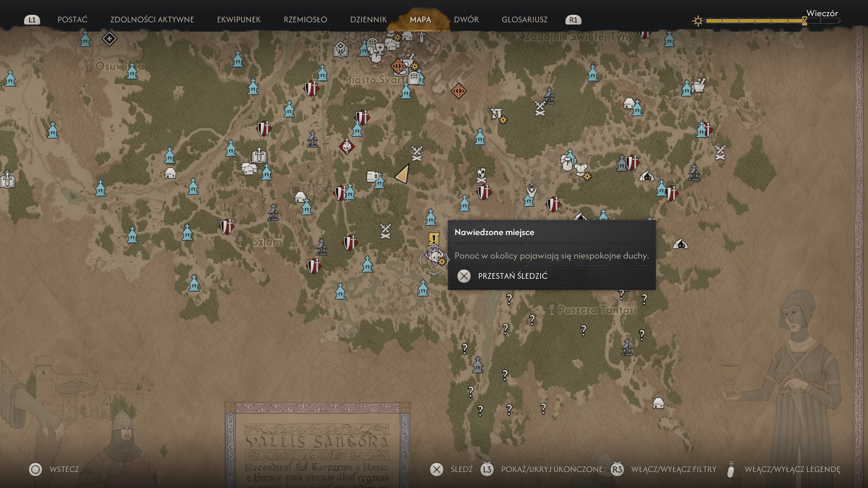The image size is (868, 488).
Task: Open the EKWIPUNEK tab
Action: (239, 19)
